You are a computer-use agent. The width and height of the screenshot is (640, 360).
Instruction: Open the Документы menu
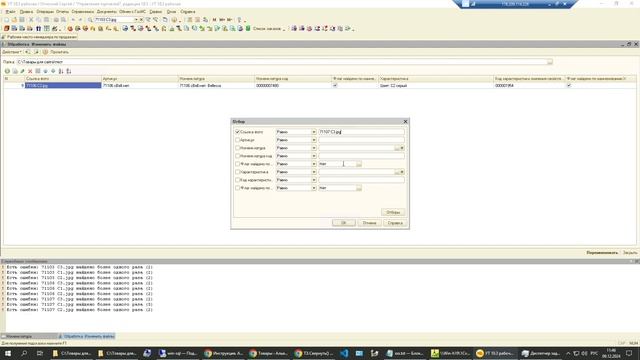106,12
